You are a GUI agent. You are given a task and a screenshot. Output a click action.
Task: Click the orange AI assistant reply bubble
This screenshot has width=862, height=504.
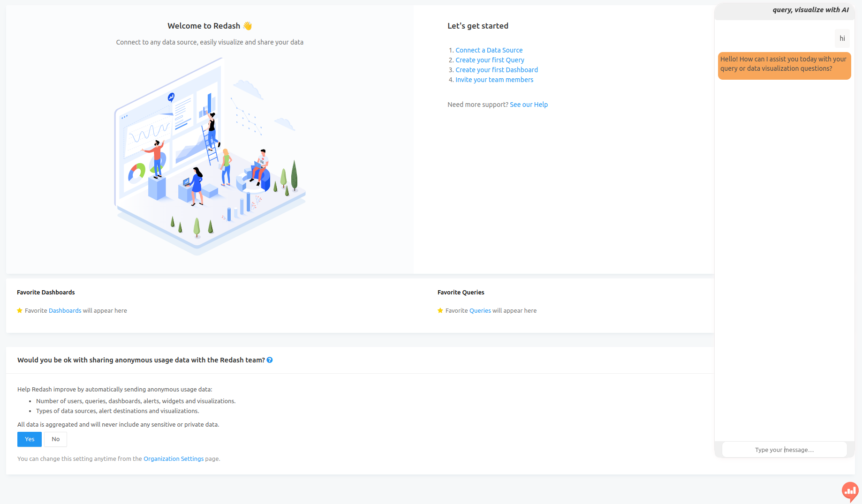(x=784, y=66)
